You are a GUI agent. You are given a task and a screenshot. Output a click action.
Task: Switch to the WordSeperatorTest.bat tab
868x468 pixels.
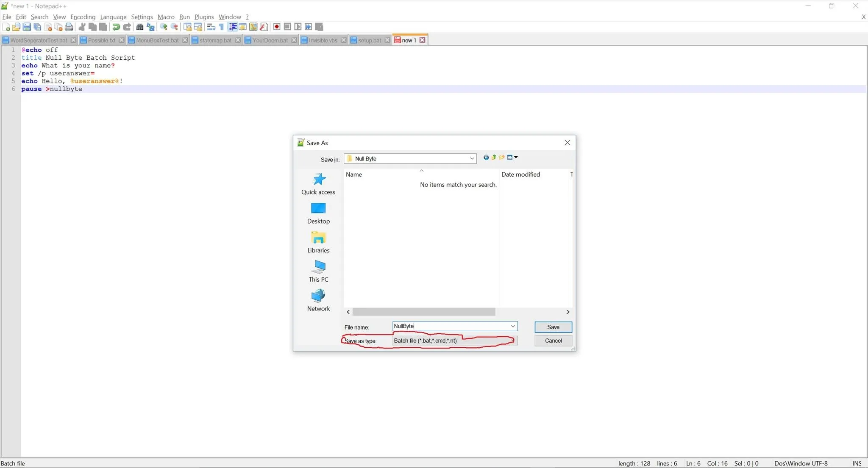39,40
